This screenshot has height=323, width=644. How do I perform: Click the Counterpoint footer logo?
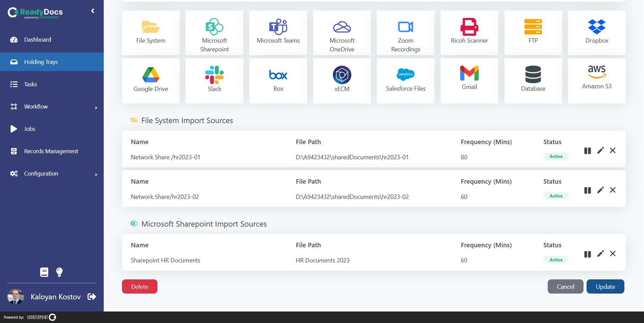point(42,317)
